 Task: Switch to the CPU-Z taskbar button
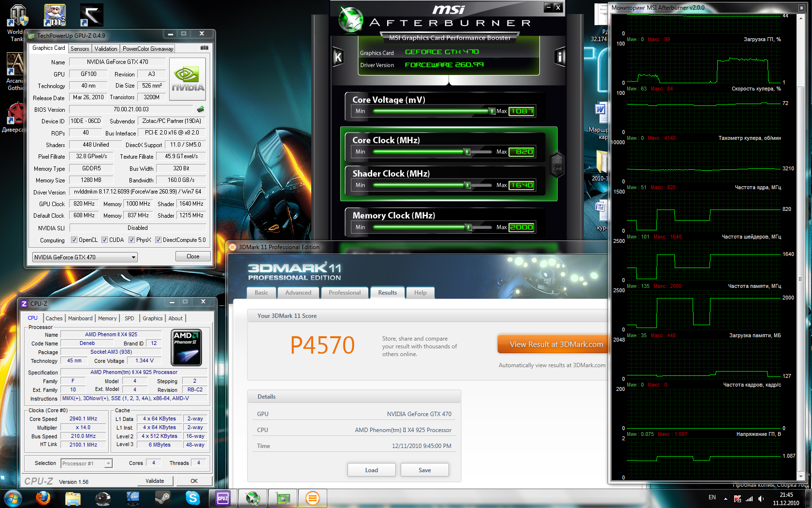click(223, 498)
